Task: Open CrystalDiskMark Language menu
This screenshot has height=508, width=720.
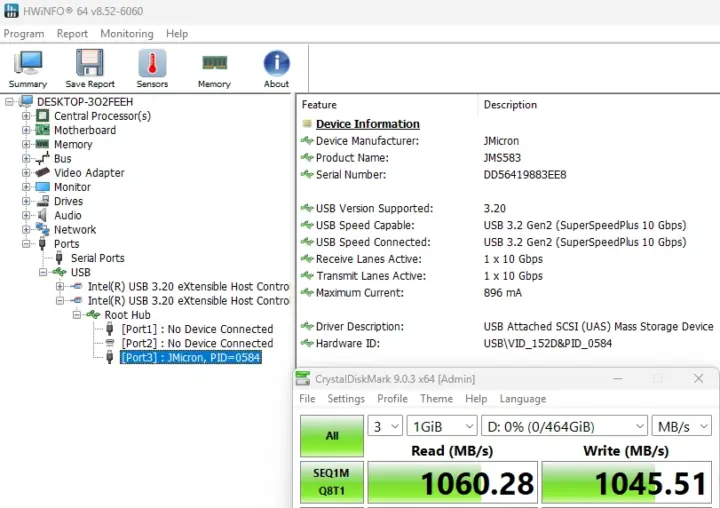Action: pos(523,399)
